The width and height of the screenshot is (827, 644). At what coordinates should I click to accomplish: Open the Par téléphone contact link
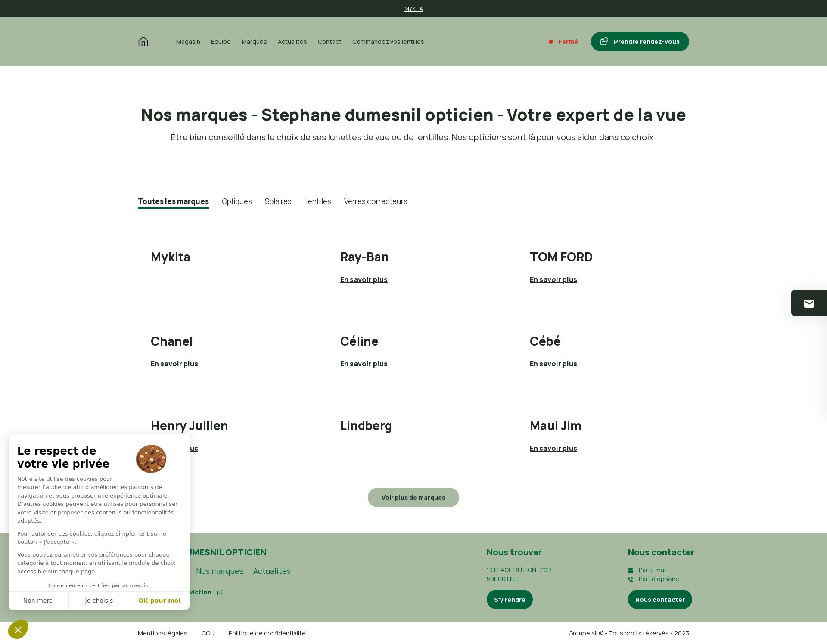click(x=659, y=579)
